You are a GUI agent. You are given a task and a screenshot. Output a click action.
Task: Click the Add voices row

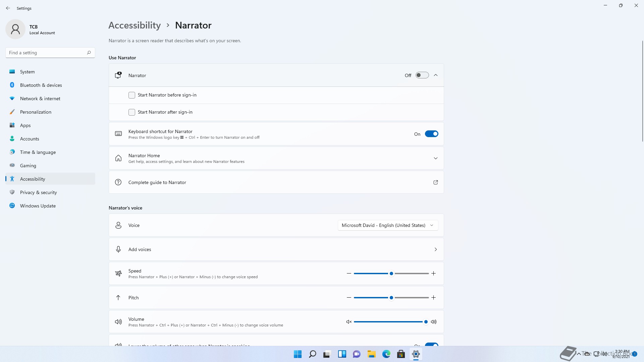click(x=276, y=249)
